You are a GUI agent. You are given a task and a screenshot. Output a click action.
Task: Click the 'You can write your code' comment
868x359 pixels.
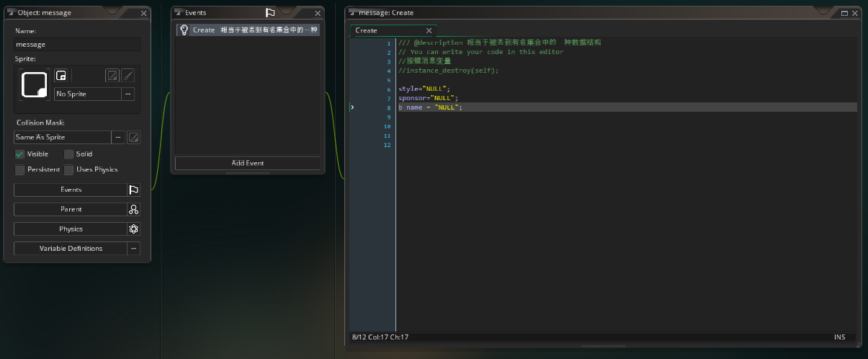pyautogui.click(x=480, y=51)
